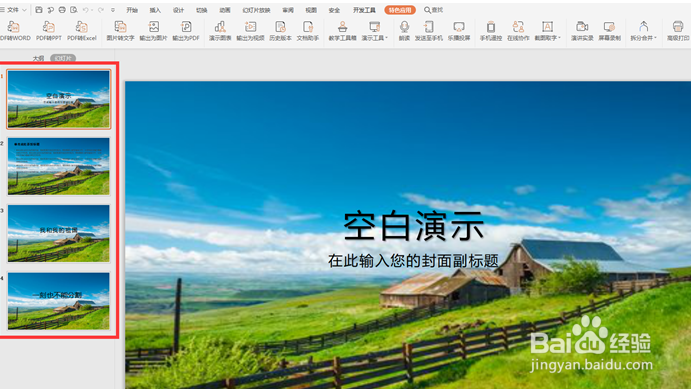Switch to the 插入 tab

[155, 10]
